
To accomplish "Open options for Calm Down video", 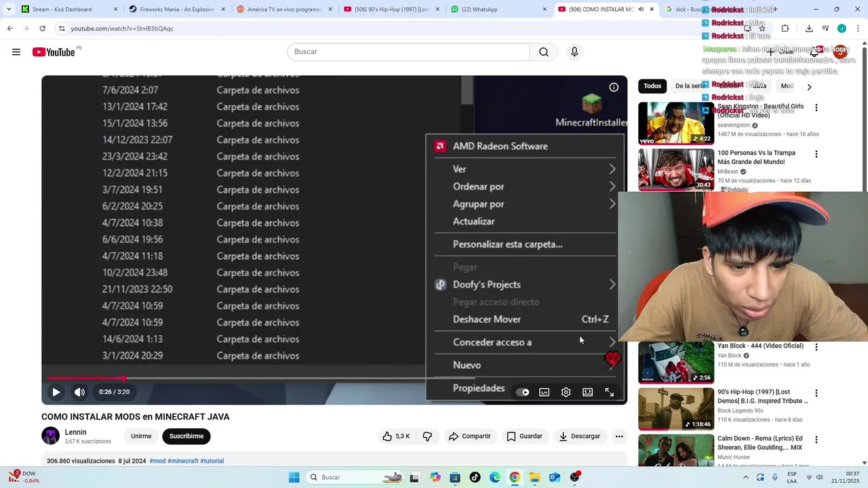I will 816,439.
